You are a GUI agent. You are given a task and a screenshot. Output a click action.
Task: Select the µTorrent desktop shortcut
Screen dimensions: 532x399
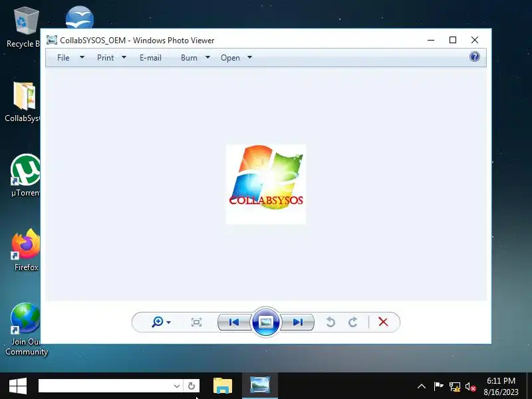(25, 175)
